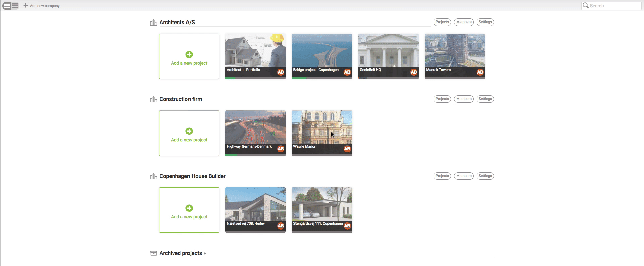Click Add a new project text in Architects A/S
This screenshot has height=266, width=644.
(x=189, y=63)
